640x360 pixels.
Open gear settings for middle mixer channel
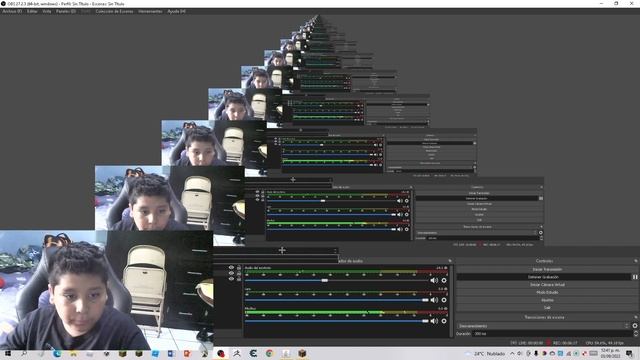click(444, 300)
